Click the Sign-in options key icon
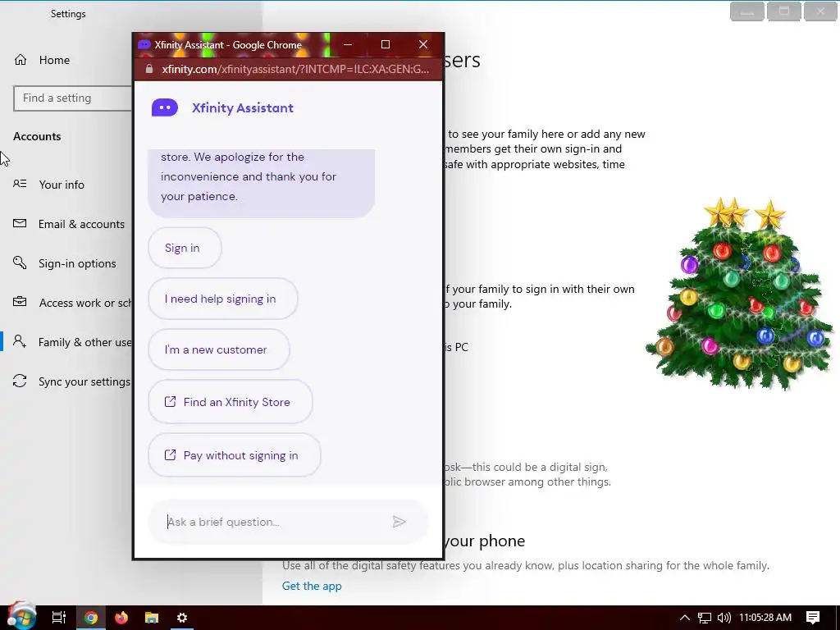 click(x=20, y=262)
